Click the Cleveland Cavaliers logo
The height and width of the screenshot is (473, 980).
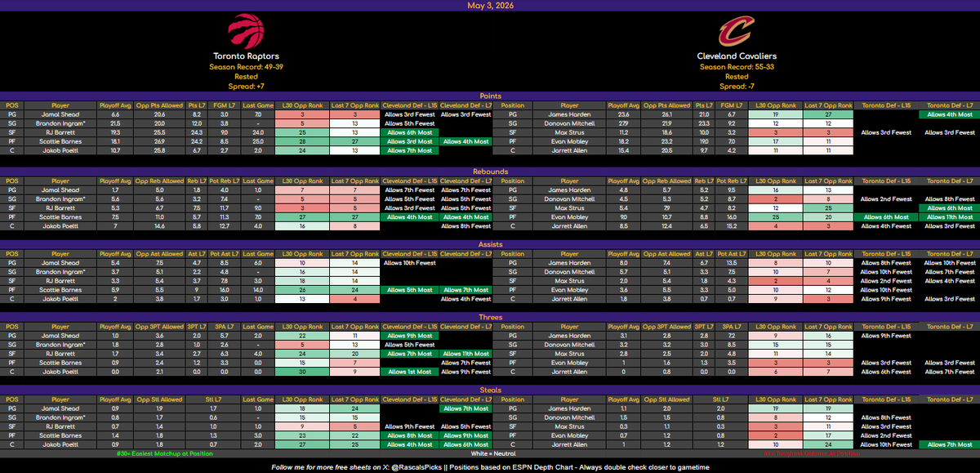(736, 32)
